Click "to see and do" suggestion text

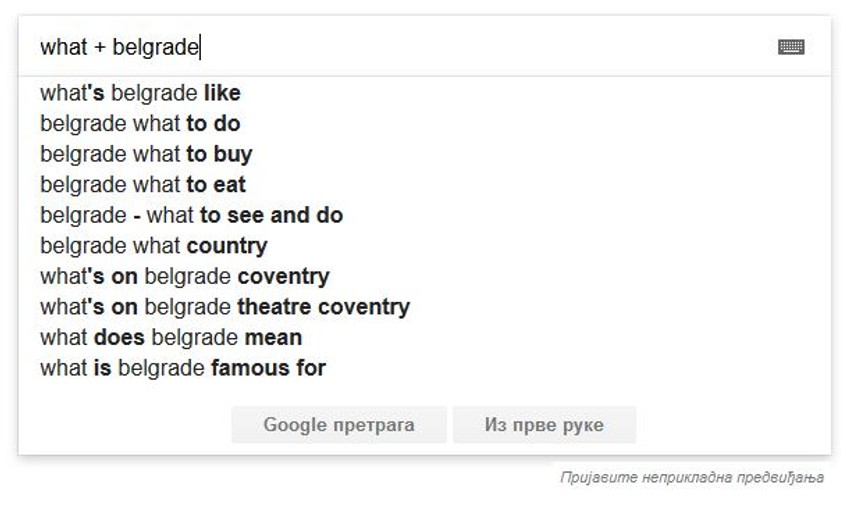(271, 215)
